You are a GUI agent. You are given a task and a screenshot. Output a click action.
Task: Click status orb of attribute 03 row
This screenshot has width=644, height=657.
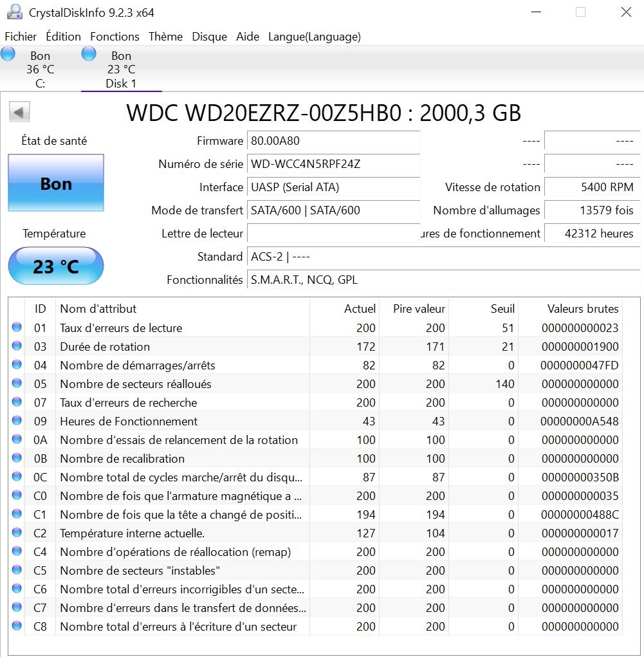17,346
